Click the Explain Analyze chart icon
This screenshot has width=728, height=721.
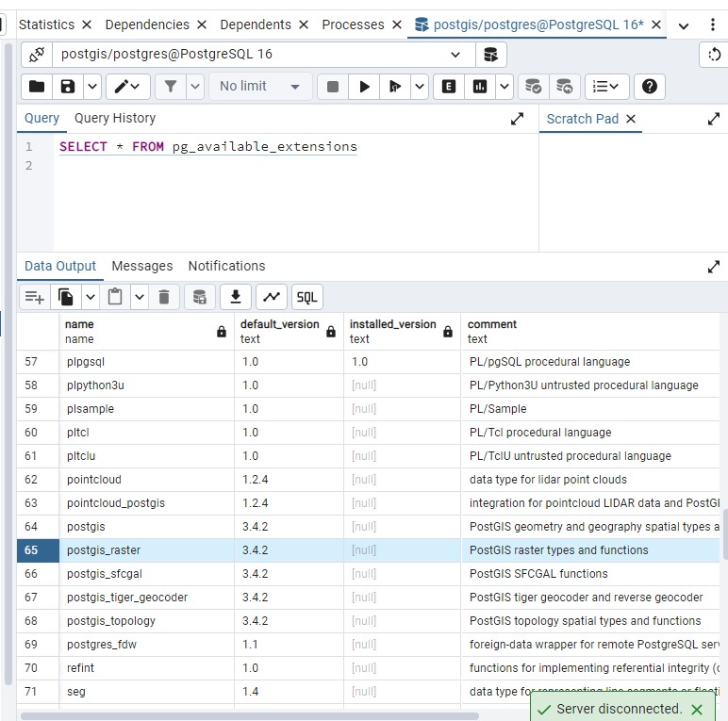(480, 87)
